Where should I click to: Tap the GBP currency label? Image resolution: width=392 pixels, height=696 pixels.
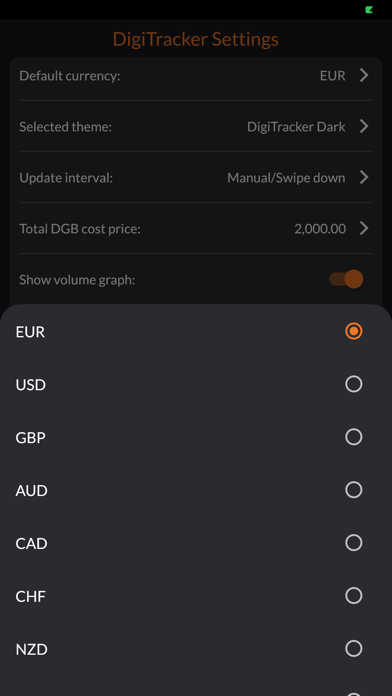[x=31, y=437]
